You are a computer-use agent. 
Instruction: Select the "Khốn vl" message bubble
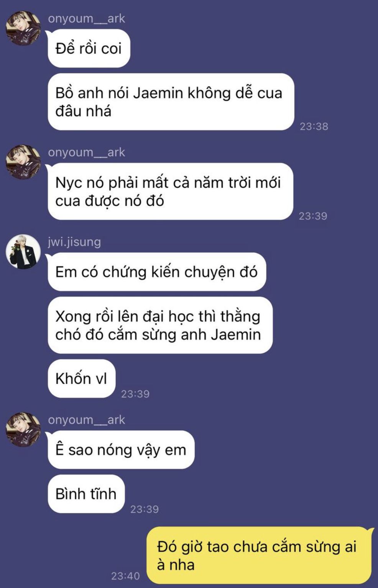(81, 378)
